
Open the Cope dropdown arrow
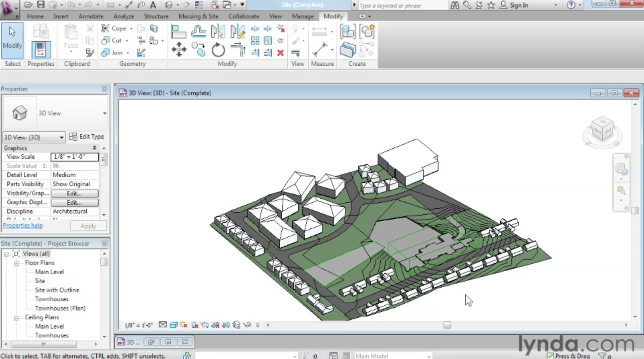(x=131, y=29)
